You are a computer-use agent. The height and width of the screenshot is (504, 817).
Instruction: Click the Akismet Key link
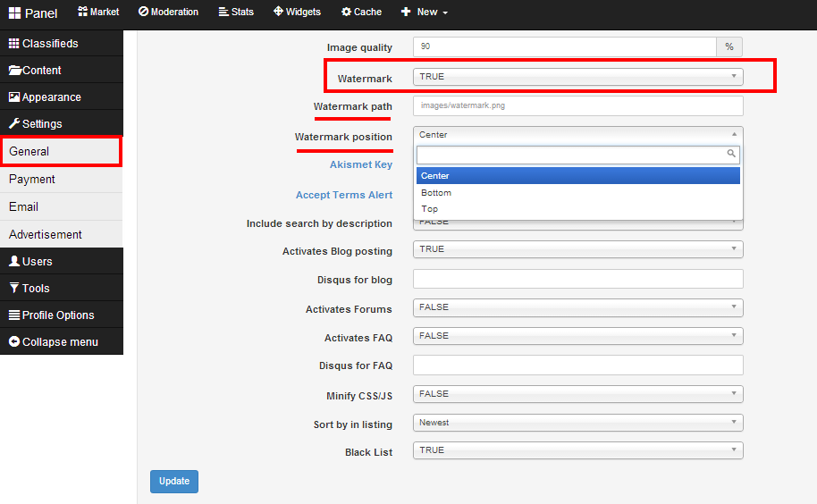click(360, 164)
